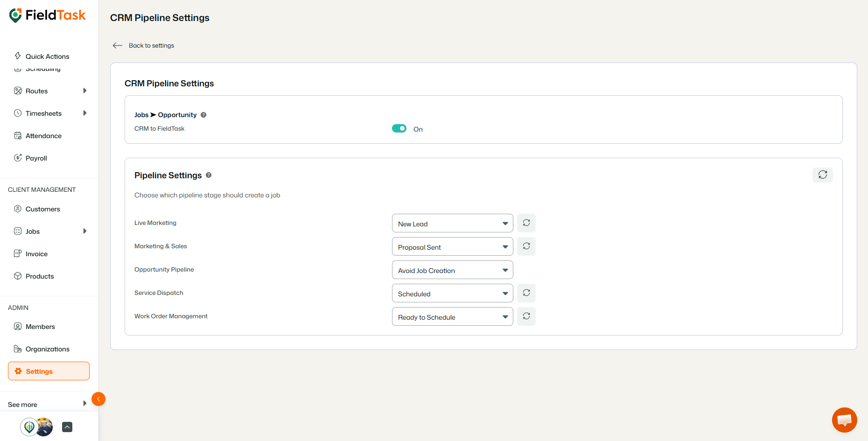Image resolution: width=868 pixels, height=441 pixels.
Task: Click the Timesheets label in sidebar
Action: click(x=43, y=113)
